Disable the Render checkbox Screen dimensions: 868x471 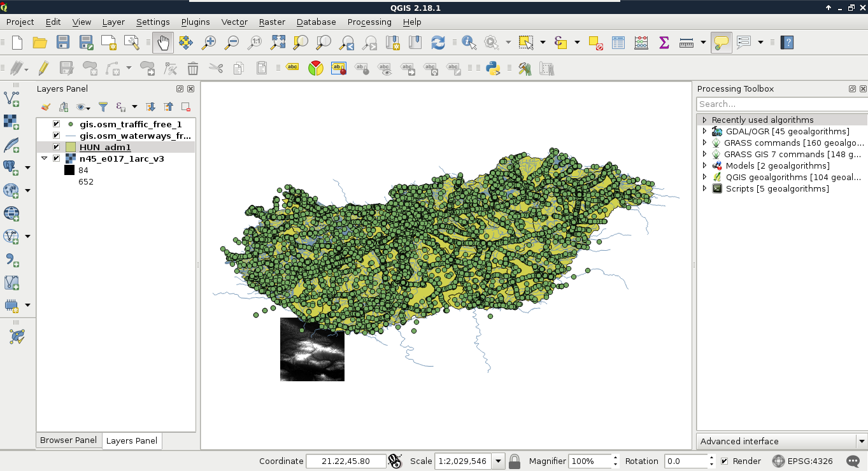724,461
